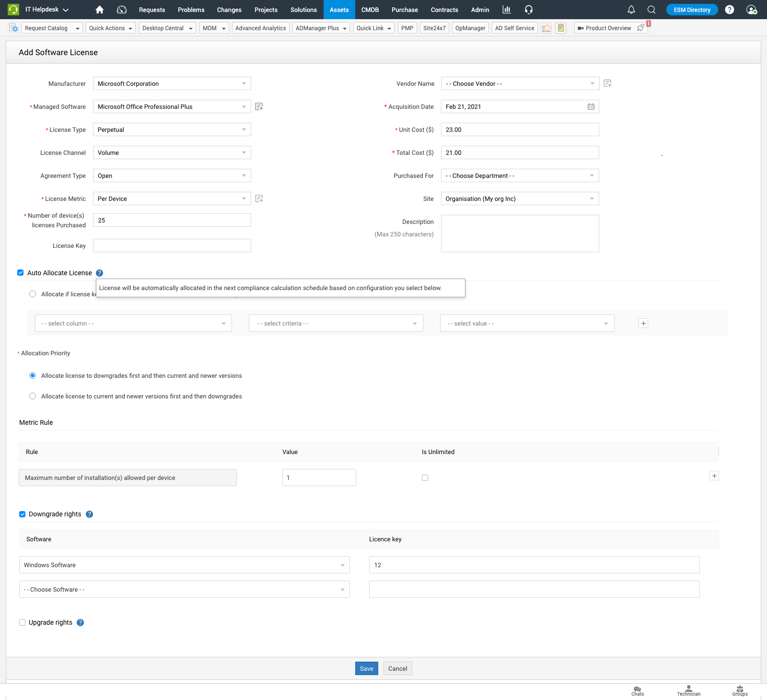The image size is (767, 700).
Task: Click the Save button
Action: tap(366, 668)
